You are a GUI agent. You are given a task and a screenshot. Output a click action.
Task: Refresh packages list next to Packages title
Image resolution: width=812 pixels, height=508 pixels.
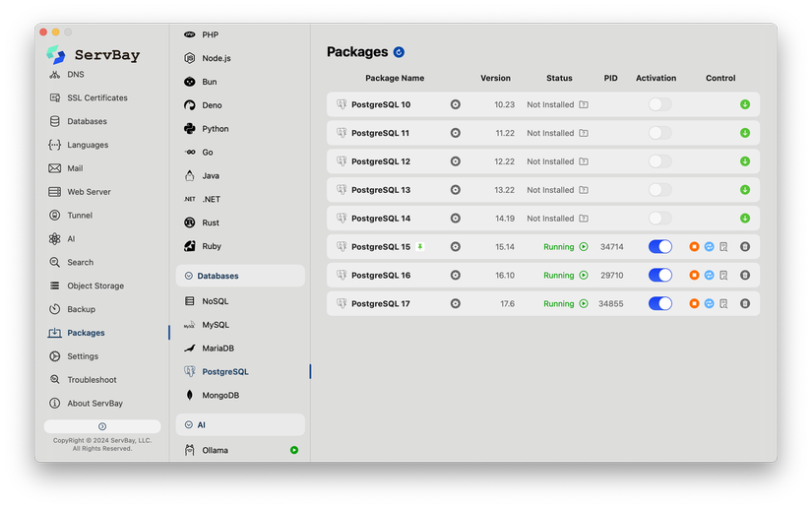click(x=399, y=52)
